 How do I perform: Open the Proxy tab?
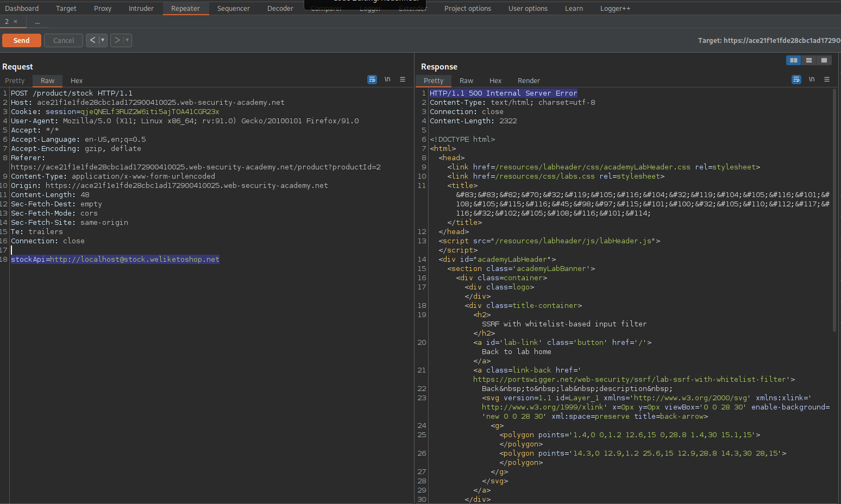(103, 8)
